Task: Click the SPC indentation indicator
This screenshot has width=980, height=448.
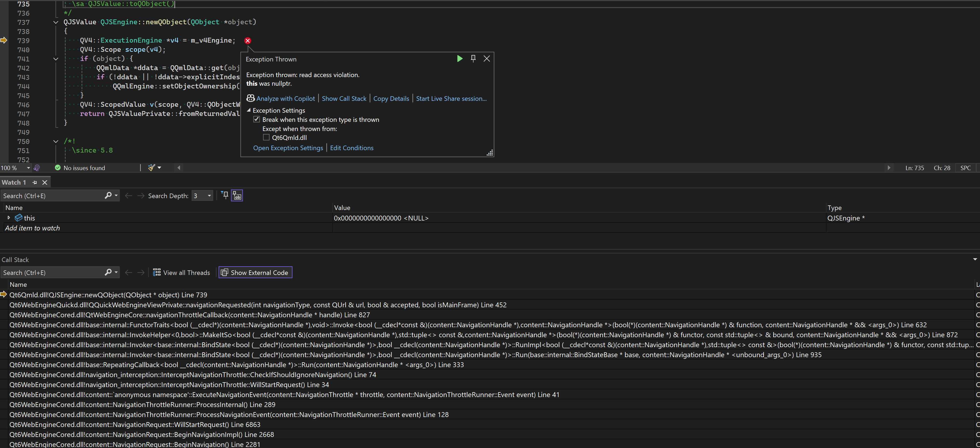Action: 965,168
